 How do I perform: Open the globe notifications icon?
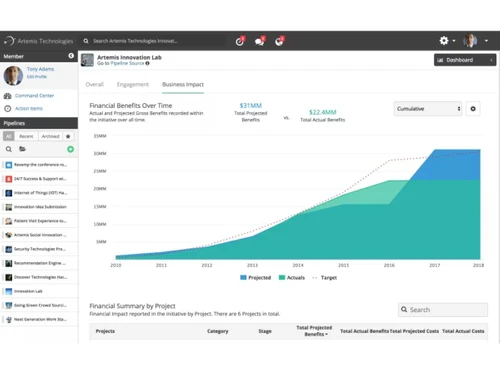click(279, 41)
